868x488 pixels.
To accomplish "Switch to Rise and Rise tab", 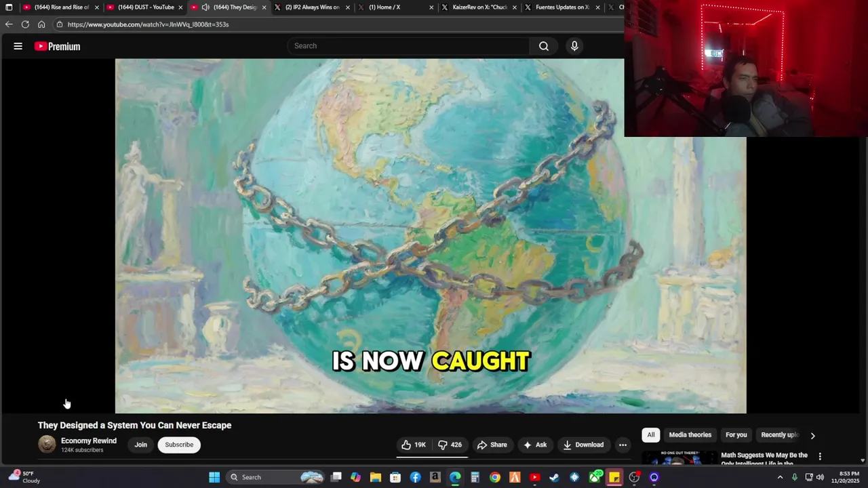I will [60, 7].
